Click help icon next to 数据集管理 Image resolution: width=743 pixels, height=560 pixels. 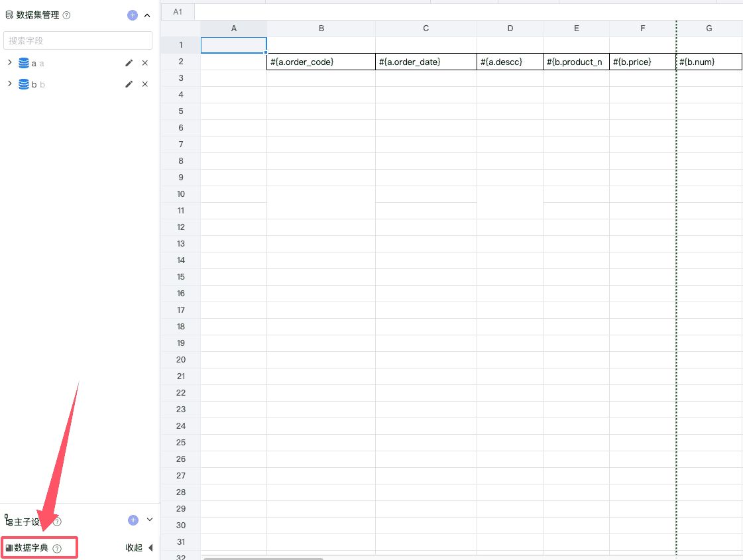tap(66, 15)
